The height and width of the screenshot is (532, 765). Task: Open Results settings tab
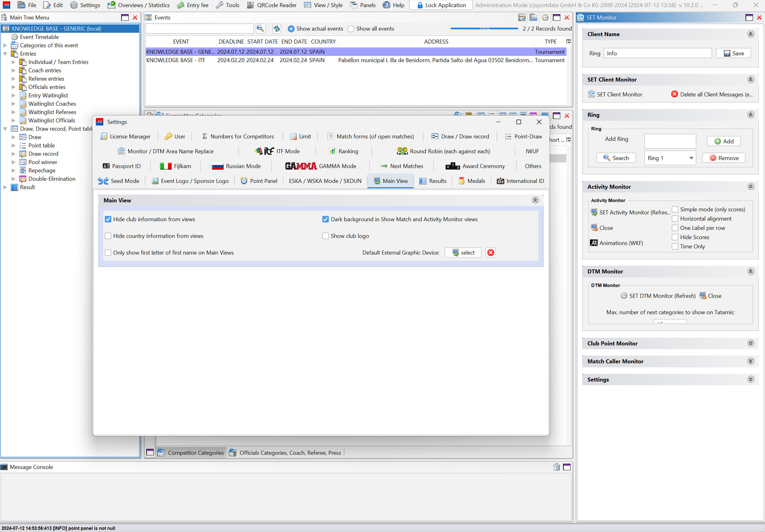coord(433,181)
